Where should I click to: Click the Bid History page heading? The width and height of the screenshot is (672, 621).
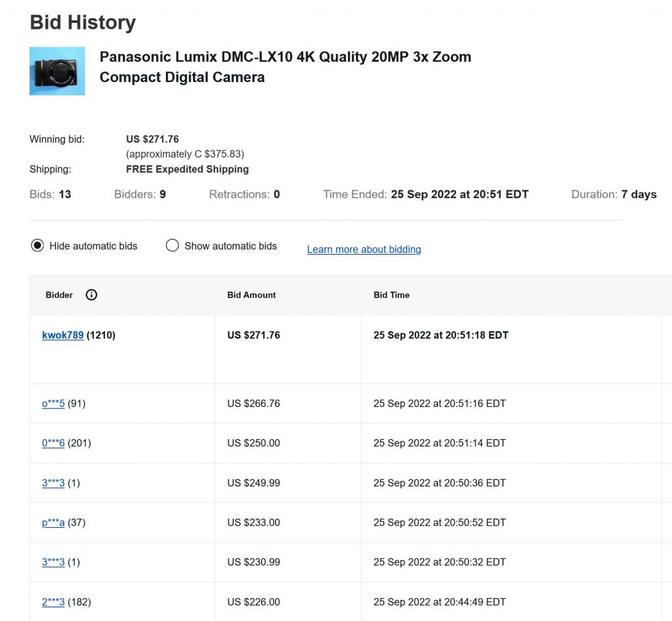point(83,22)
